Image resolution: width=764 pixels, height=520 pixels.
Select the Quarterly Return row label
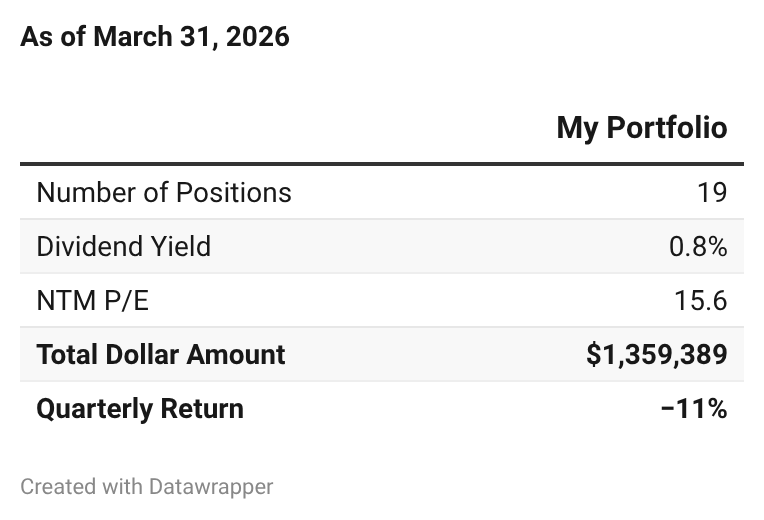point(140,408)
